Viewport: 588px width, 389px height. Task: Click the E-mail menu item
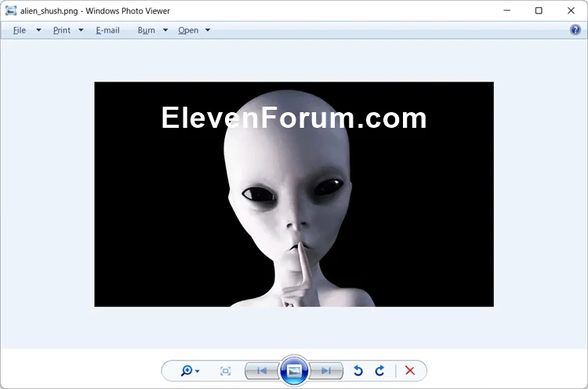(x=107, y=31)
